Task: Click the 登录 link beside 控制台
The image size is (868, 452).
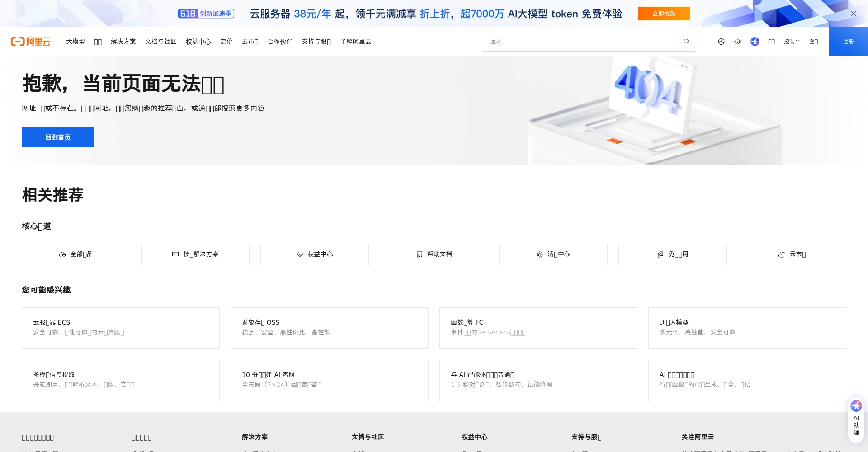Action: point(813,42)
